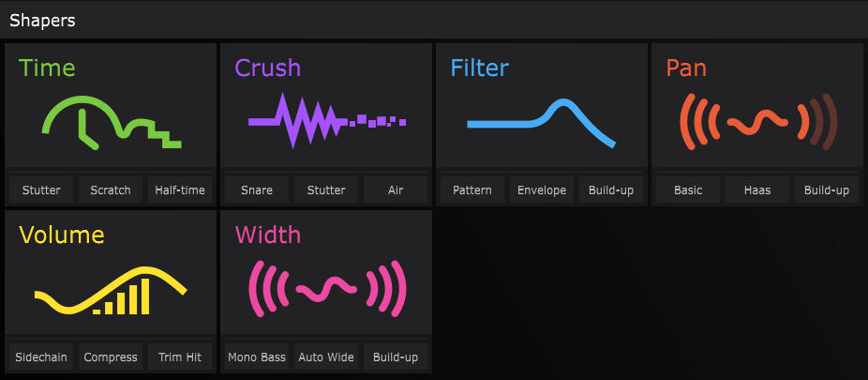The image size is (868, 380).
Task: Load the Sidechain preset under Volume
Action: pyautogui.click(x=41, y=357)
